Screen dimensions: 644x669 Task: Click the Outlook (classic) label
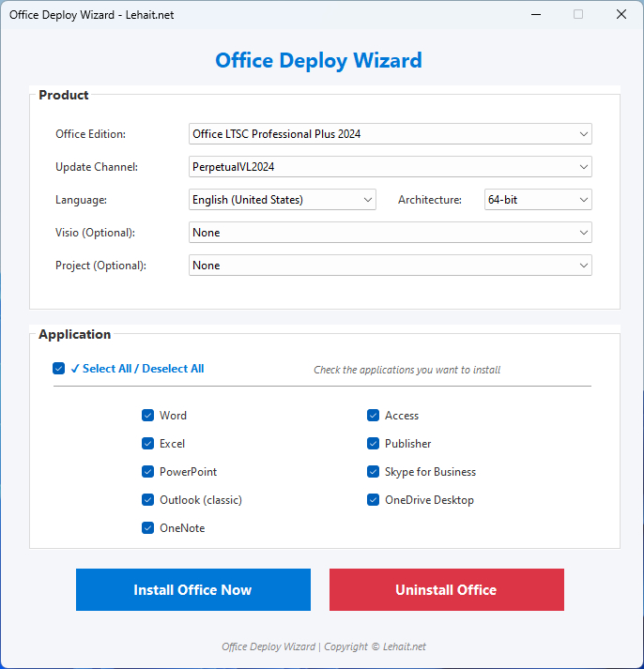click(201, 500)
